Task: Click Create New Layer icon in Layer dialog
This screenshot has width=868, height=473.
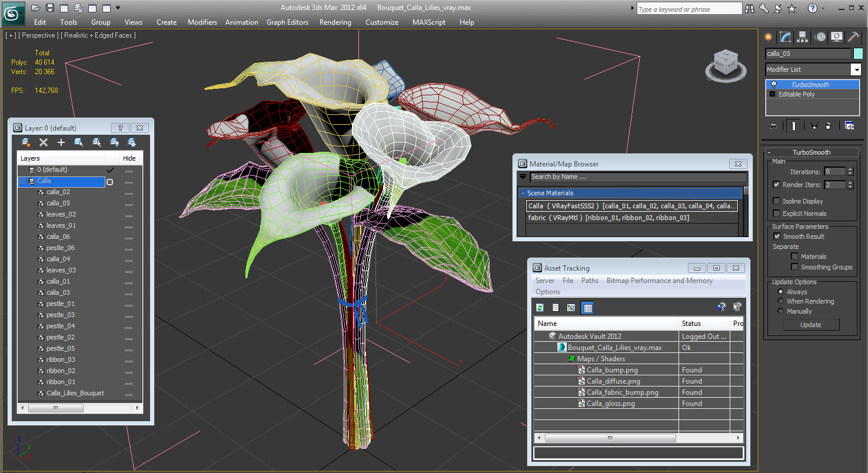Action: 26,142
